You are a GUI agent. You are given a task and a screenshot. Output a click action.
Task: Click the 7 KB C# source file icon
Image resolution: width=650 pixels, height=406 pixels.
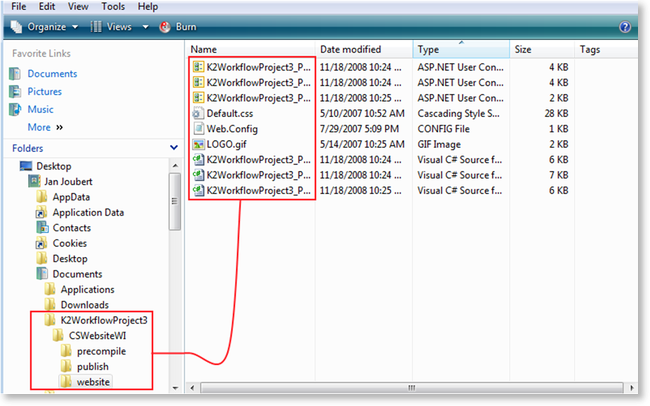199,175
